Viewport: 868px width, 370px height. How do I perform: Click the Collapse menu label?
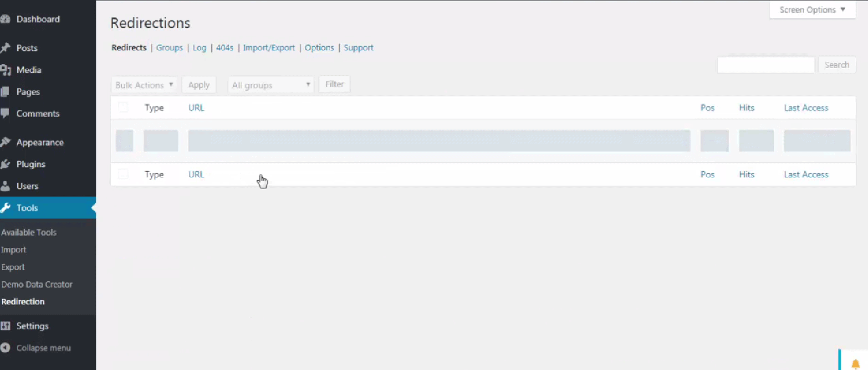pos(44,348)
